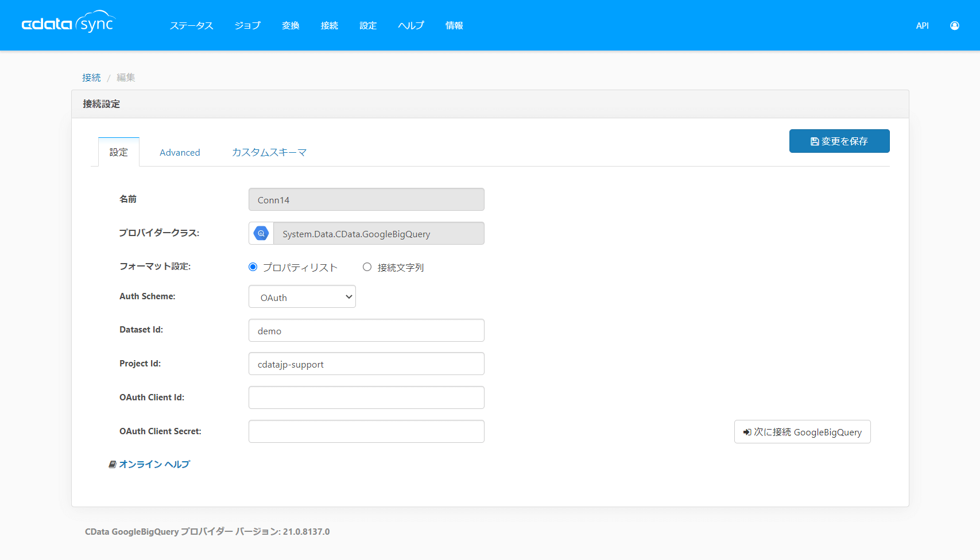The width and height of the screenshot is (980, 560).
Task: Switch to the カスタムスキーマ tab
Action: (269, 152)
